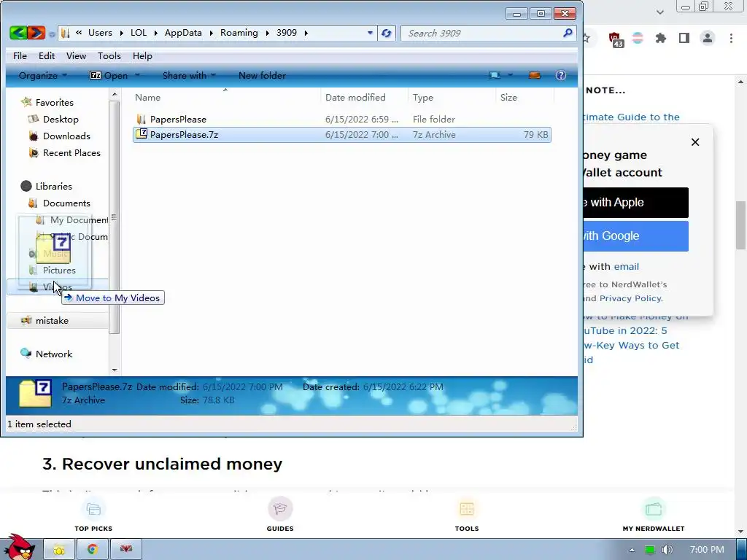This screenshot has width=747, height=560.
Task: Sort by Type column header
Action: [x=452, y=97]
